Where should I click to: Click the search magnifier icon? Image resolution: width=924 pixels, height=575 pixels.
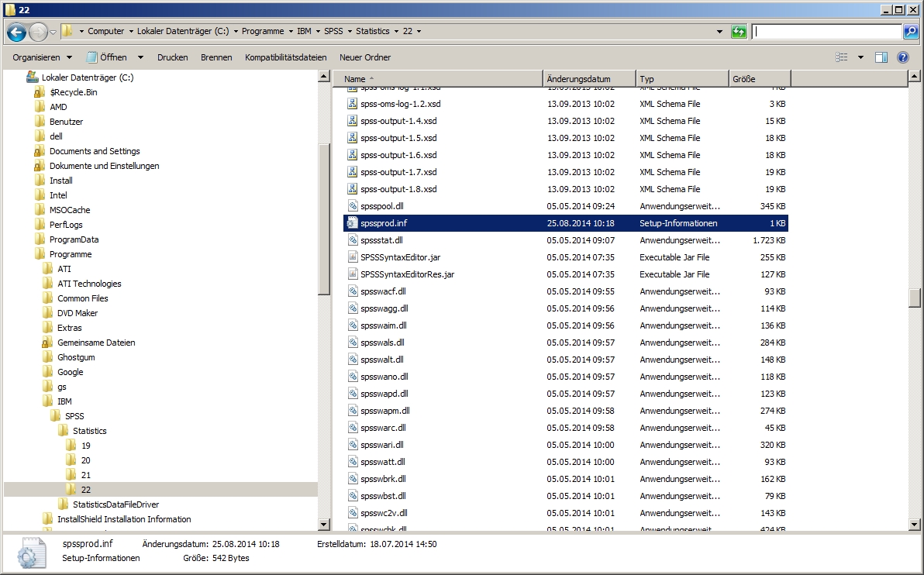pyautogui.click(x=911, y=32)
